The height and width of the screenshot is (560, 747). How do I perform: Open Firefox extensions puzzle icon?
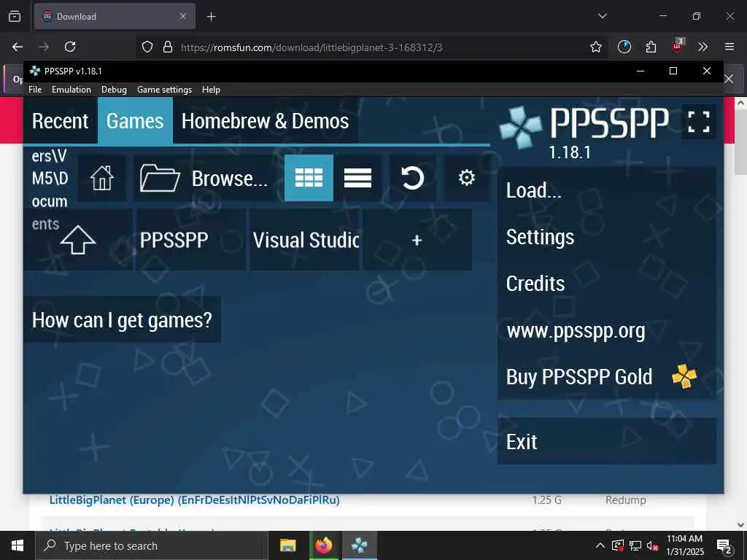pyautogui.click(x=651, y=47)
